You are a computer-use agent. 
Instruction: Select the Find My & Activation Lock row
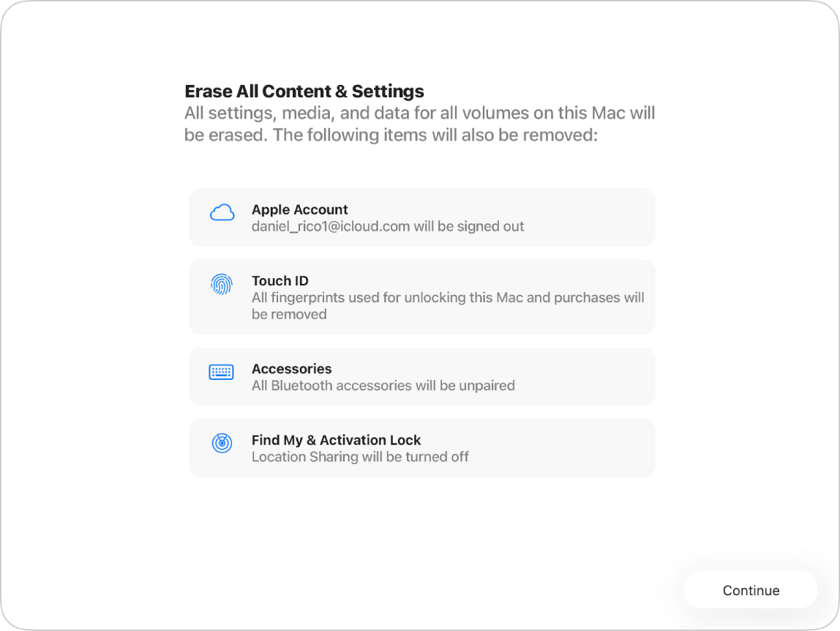[421, 447]
